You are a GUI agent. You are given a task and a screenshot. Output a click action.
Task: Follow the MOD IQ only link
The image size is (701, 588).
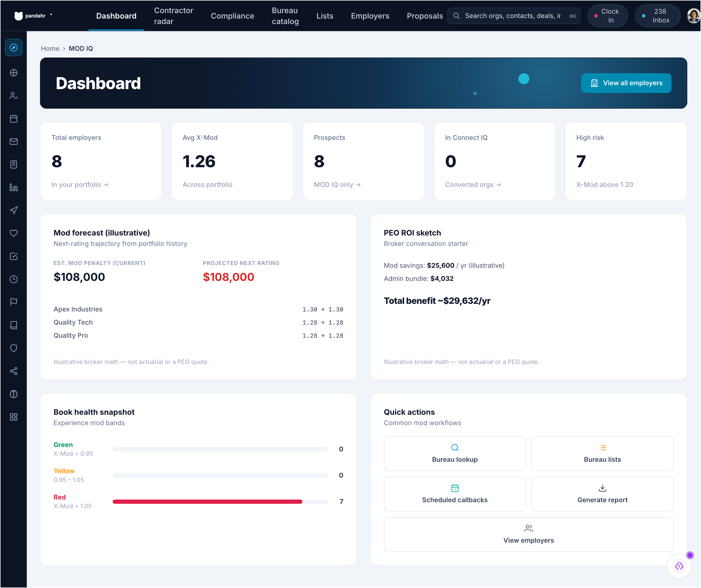pyautogui.click(x=337, y=185)
